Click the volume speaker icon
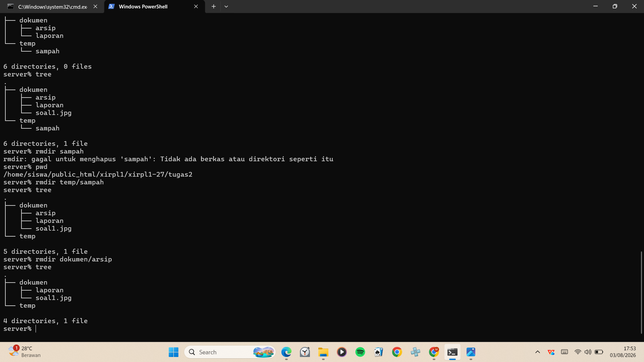The image size is (644, 362). [x=588, y=352]
